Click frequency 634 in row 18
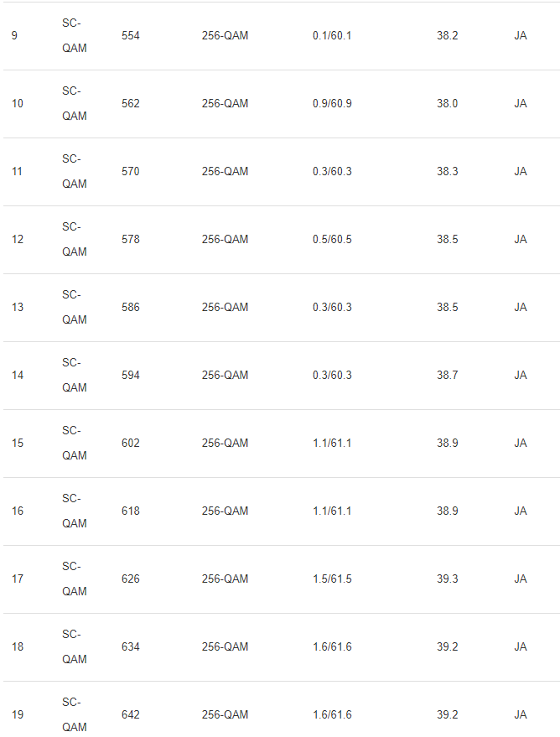Viewport: 560px width, 737px height. tap(131, 646)
